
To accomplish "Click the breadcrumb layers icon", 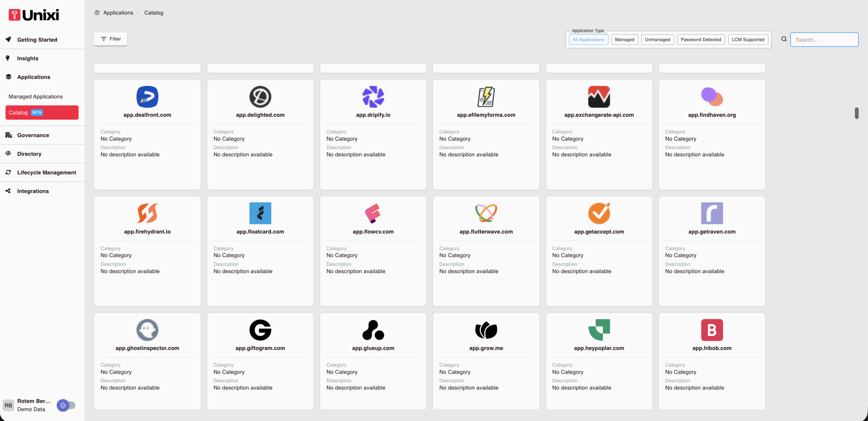I will [97, 13].
